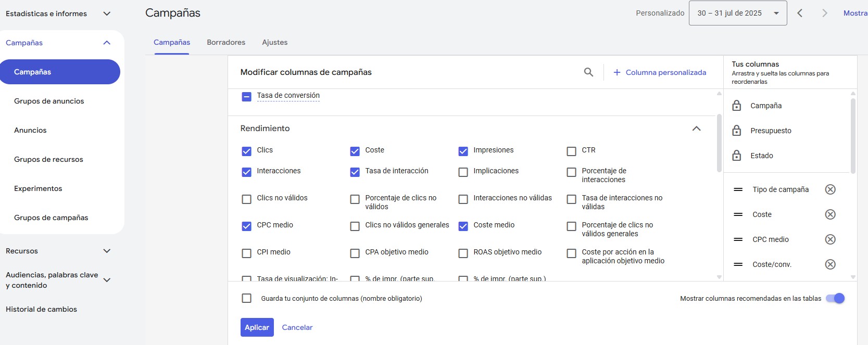Uncheck the Coste medio checkbox
Screen dimensions: 868x345
click(x=463, y=226)
